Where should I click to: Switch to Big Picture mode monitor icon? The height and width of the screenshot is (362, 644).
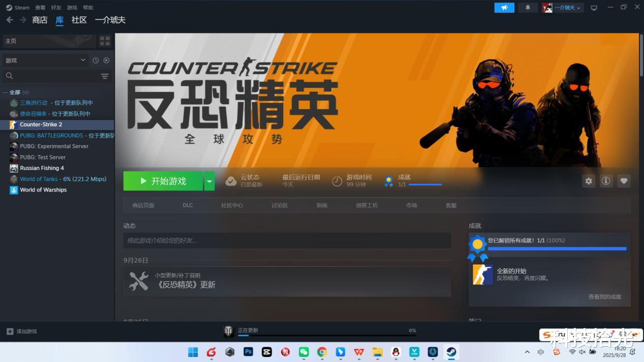594,8
